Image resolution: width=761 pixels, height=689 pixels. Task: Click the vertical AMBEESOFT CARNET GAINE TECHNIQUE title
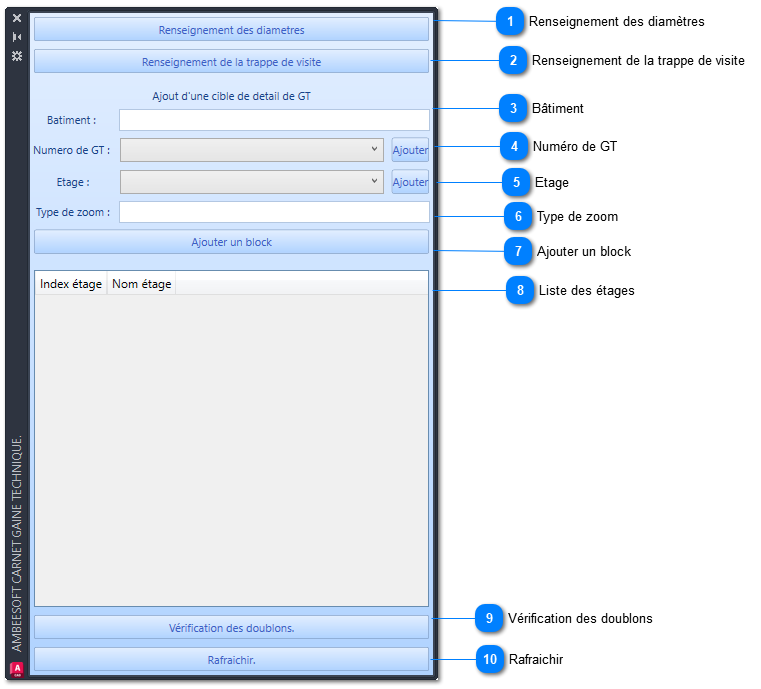[x=17, y=543]
